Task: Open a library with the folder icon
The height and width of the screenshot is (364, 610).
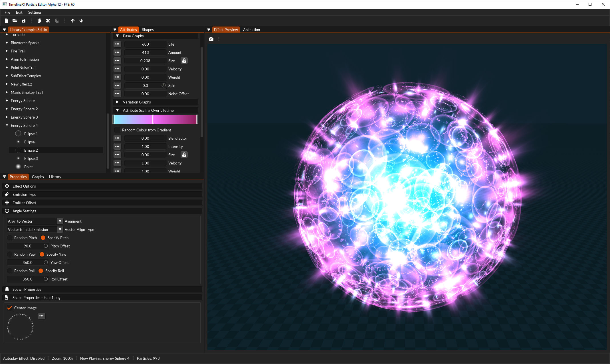Action: tap(15, 21)
